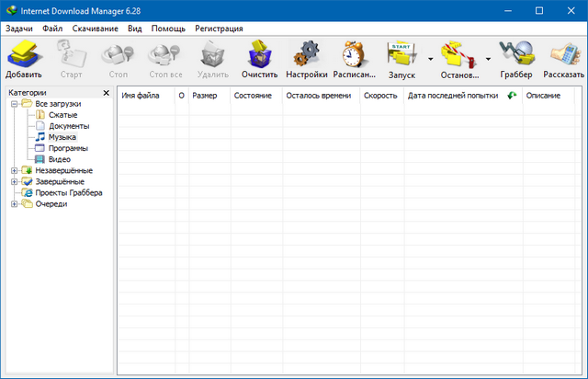
Task: Open the Скачивание menu
Action: click(95, 29)
